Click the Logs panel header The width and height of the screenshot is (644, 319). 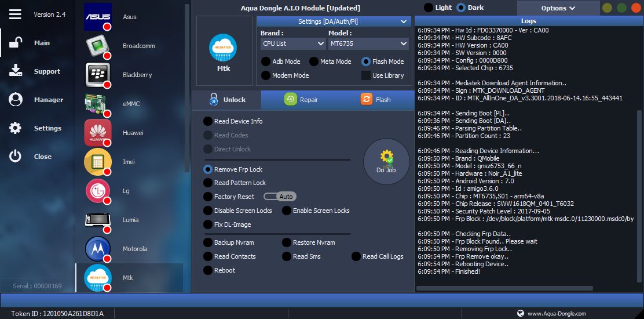pyautogui.click(x=528, y=21)
